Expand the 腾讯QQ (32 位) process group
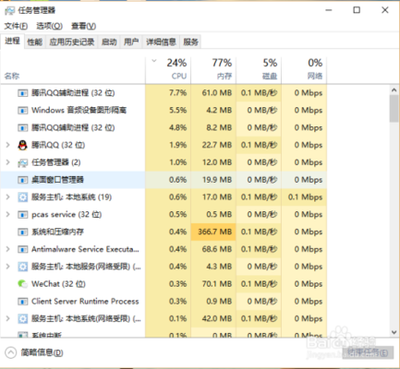Viewport: 400px width, 369px height. click(x=8, y=145)
